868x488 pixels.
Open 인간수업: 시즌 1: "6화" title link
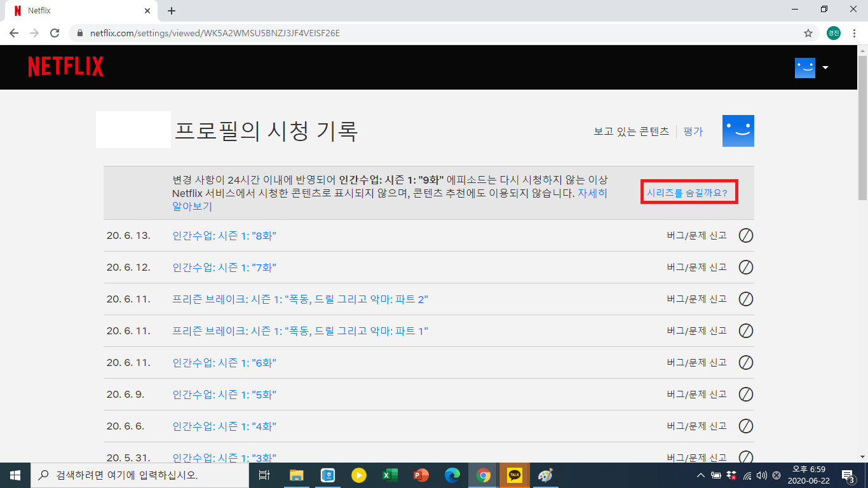pos(224,363)
